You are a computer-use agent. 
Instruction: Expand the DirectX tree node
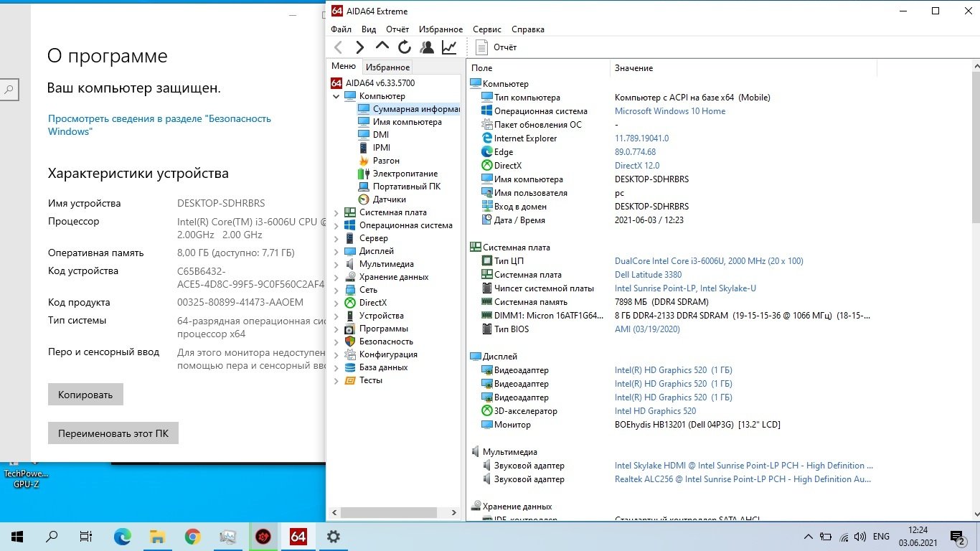[336, 303]
